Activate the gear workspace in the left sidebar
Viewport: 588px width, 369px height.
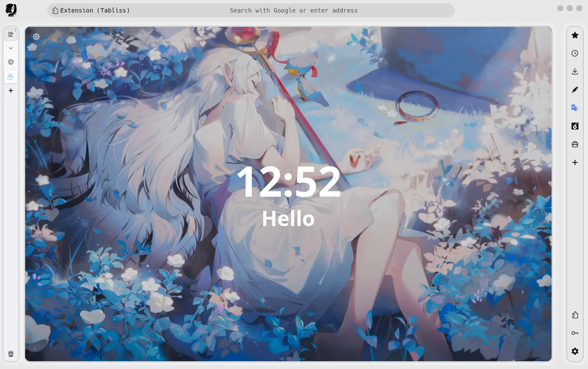coord(10,62)
